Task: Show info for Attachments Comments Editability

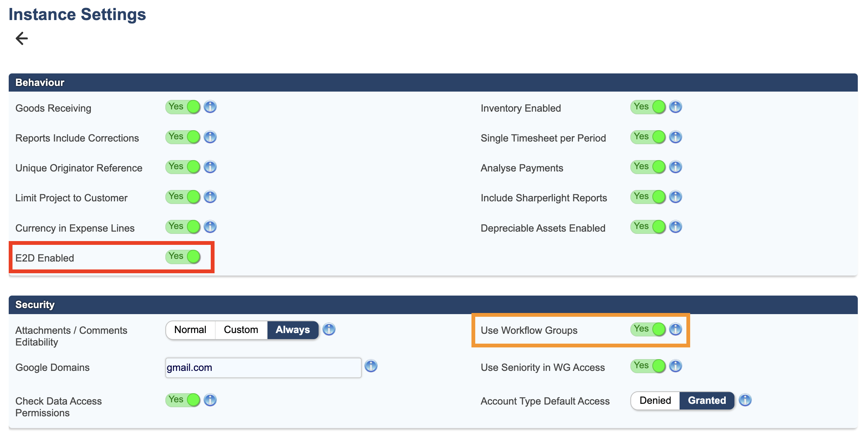Action: point(328,329)
